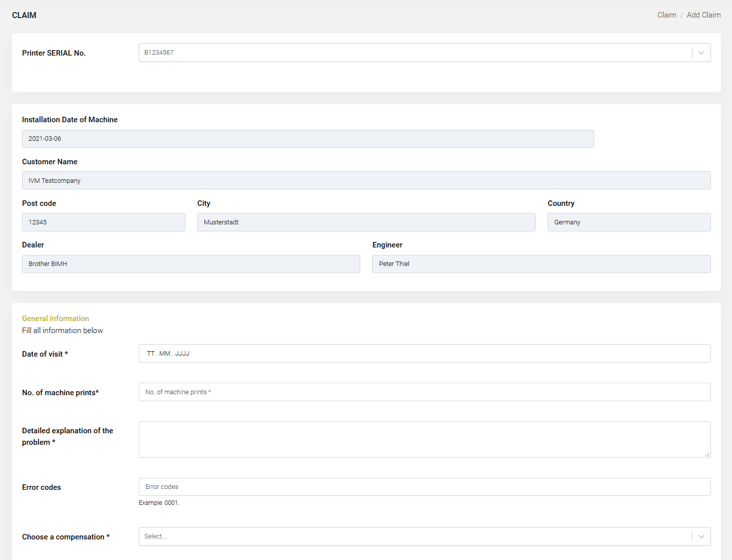The width and height of the screenshot is (732, 560).
Task: Click the Installation Date of Machine field
Action: [308, 139]
